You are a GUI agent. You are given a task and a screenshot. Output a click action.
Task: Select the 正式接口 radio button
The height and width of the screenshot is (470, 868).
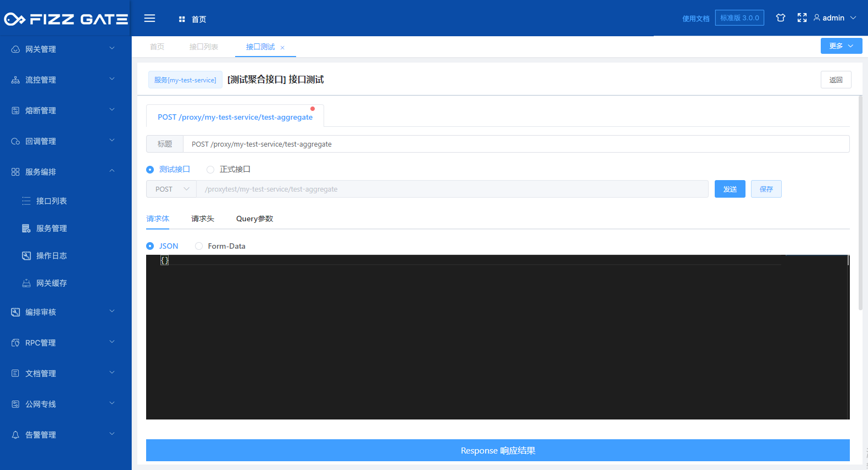(210, 170)
